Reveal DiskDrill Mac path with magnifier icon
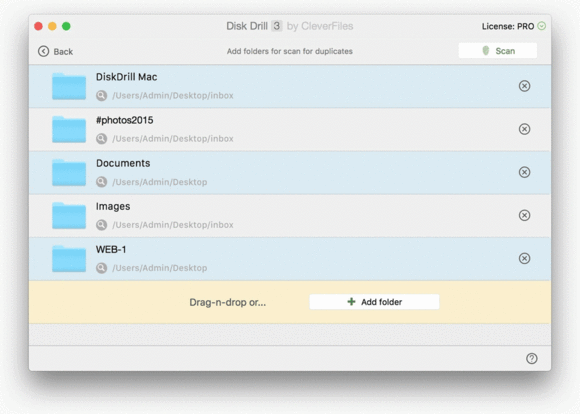Image resolution: width=580 pixels, height=414 pixels. (x=101, y=95)
